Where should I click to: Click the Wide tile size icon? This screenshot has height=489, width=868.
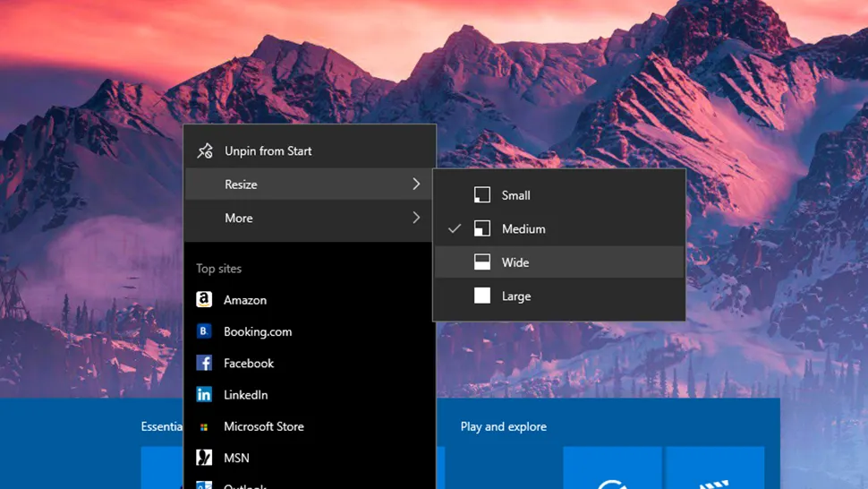pyautogui.click(x=482, y=262)
